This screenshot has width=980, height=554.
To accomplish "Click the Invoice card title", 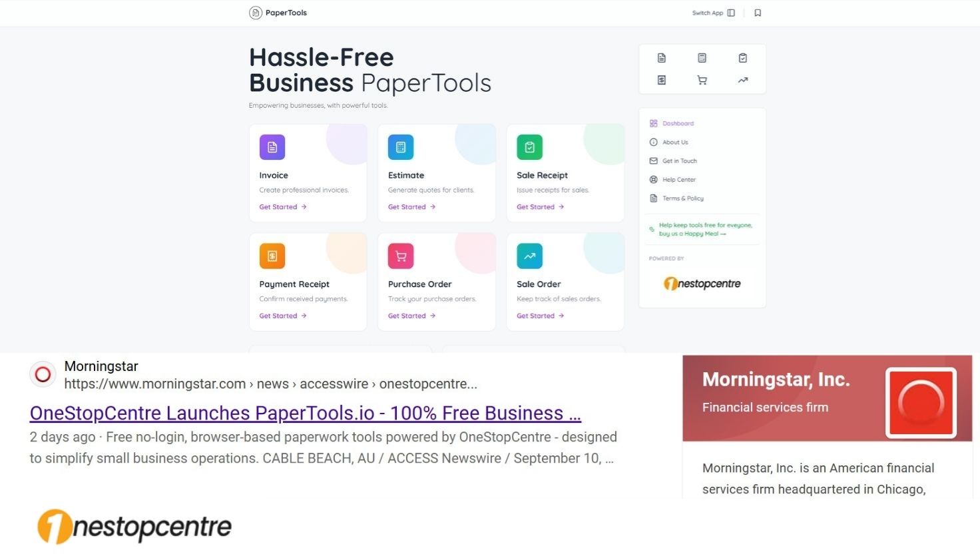I will [274, 175].
